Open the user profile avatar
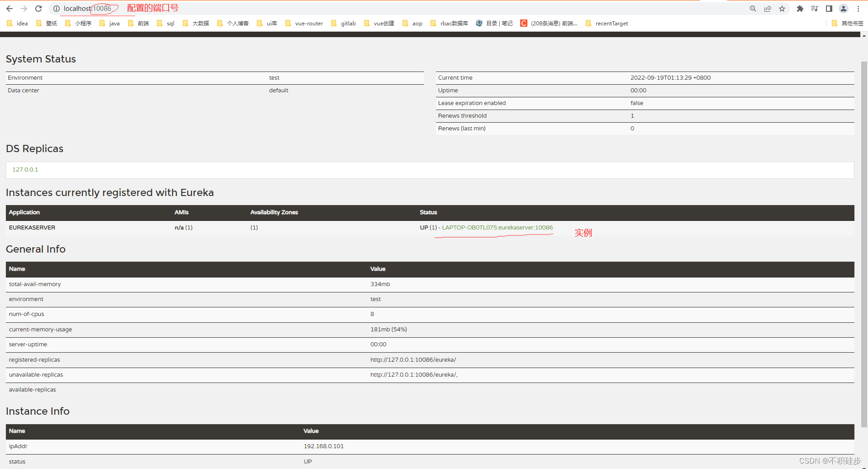The width and height of the screenshot is (868, 469). point(844,9)
